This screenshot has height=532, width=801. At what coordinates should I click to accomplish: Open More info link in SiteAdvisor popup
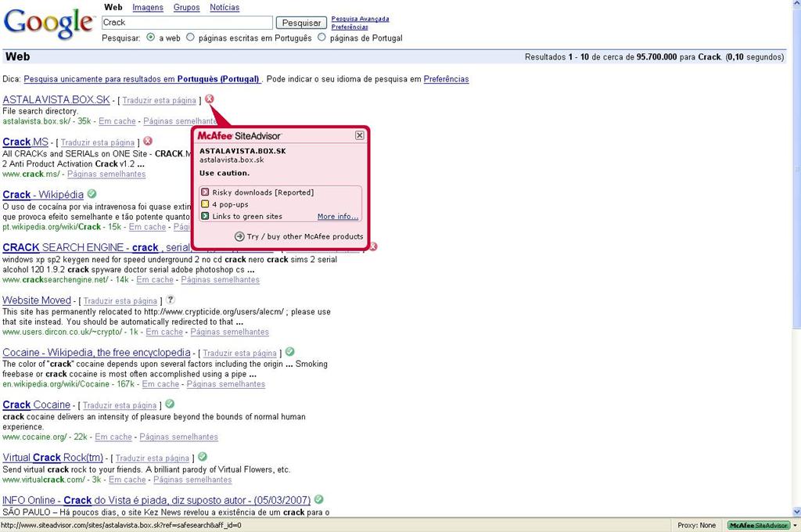click(338, 217)
